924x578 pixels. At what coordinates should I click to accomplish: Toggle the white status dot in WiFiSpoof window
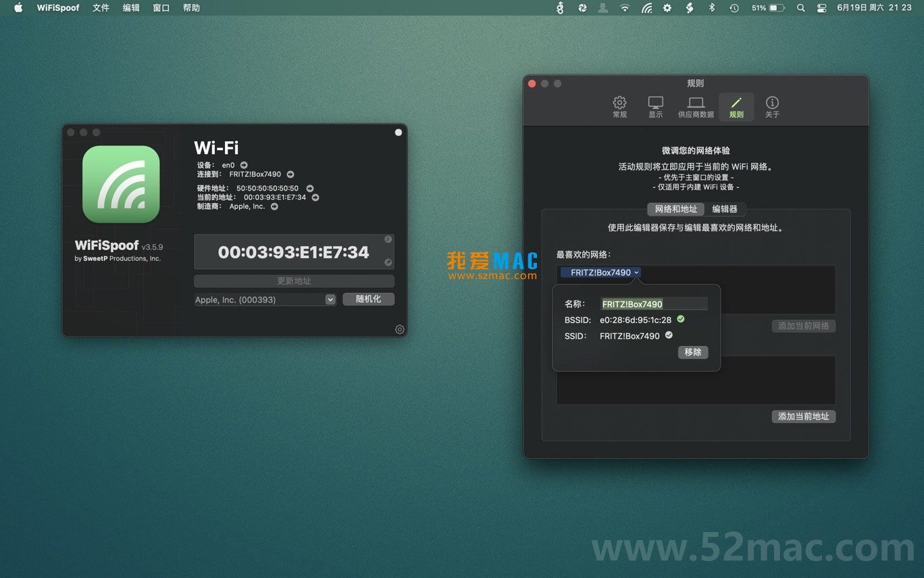tap(399, 133)
